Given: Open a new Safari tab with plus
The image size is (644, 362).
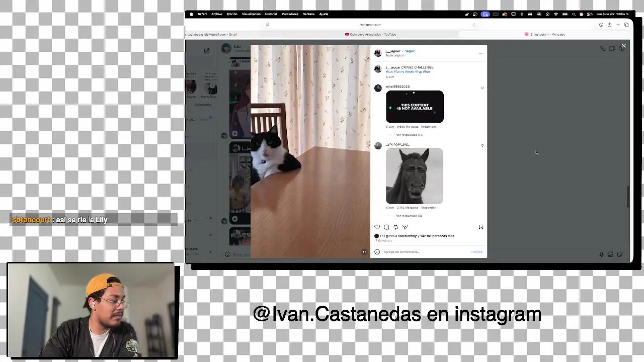Looking at the screenshot, I should [618, 25].
